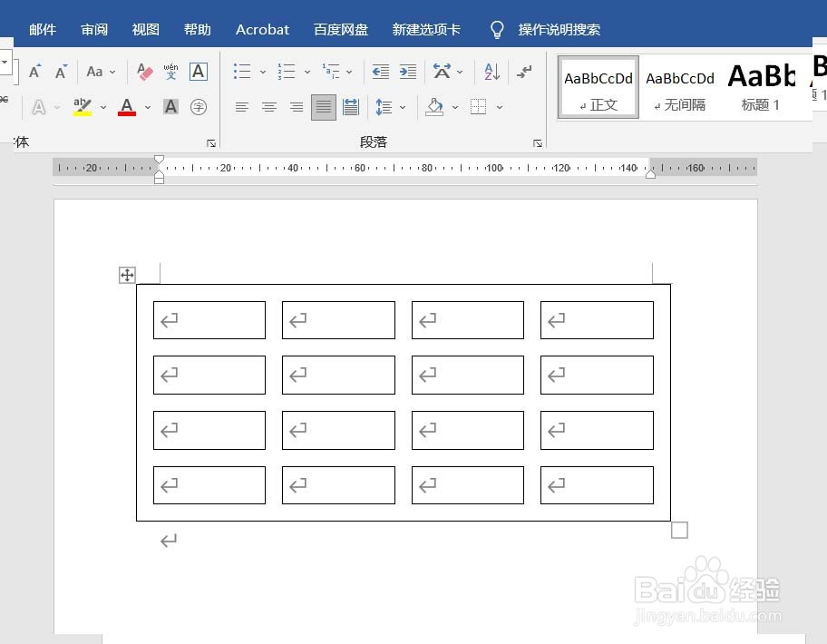Click the Increase Font Size icon
The width and height of the screenshot is (827, 644).
point(34,72)
